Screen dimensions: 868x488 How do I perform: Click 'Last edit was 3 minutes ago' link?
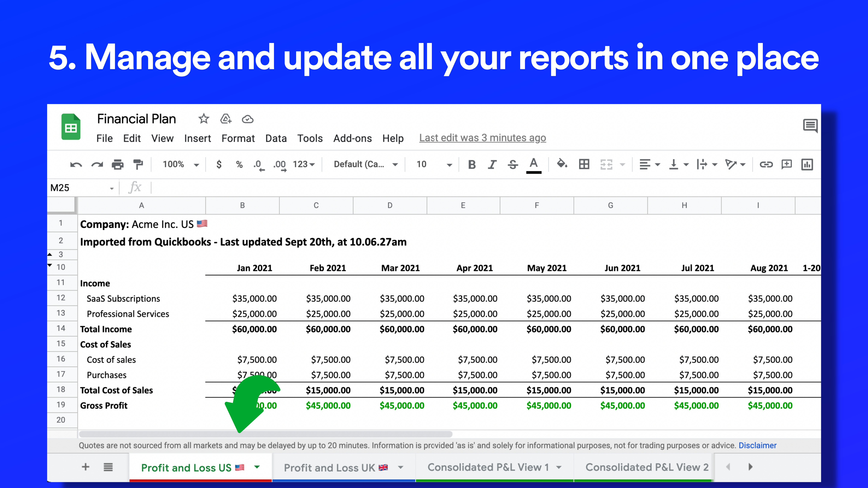(482, 138)
